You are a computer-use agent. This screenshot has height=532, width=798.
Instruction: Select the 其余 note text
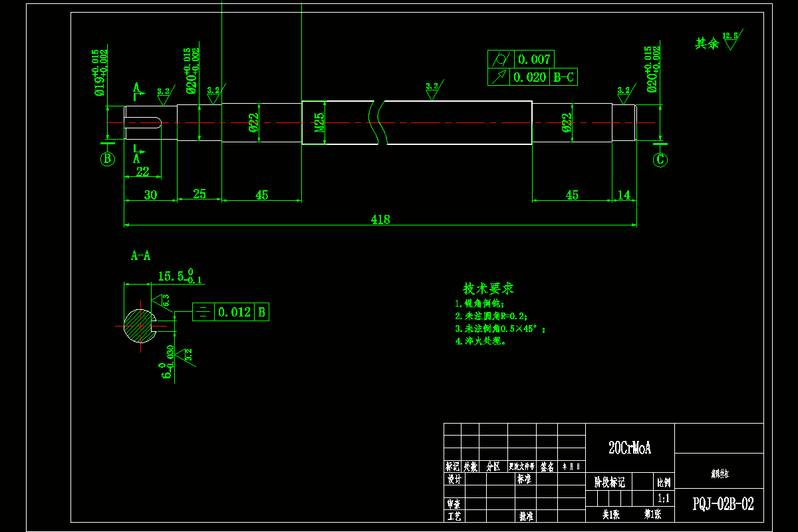tap(707, 43)
